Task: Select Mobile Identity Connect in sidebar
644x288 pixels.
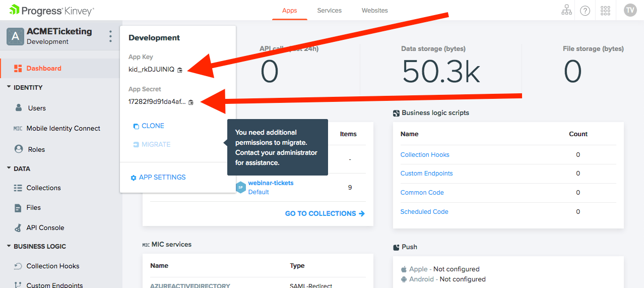Action: [63, 129]
